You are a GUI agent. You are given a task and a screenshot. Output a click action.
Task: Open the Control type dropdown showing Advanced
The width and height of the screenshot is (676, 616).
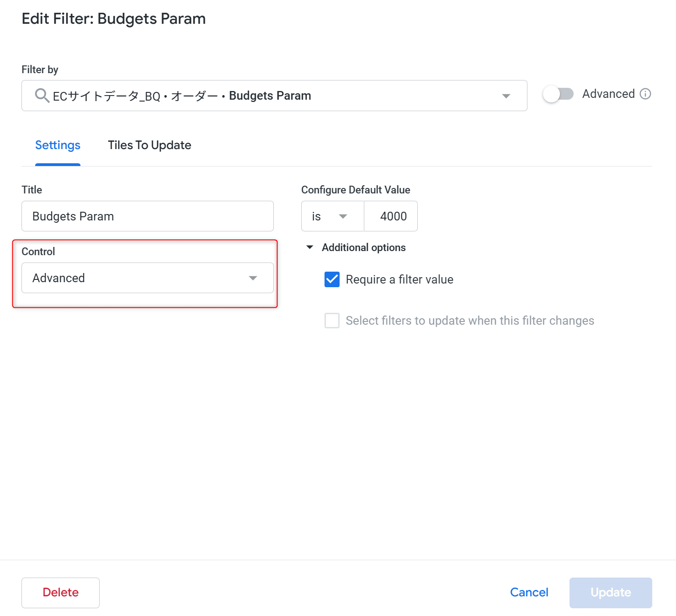[x=148, y=278]
